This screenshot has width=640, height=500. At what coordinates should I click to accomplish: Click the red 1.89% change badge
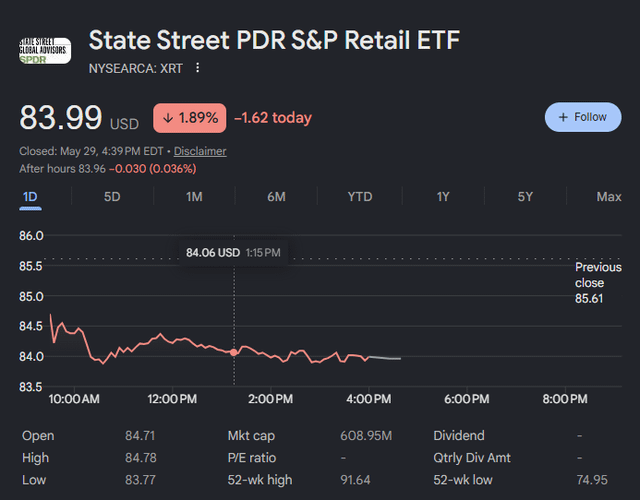190,118
